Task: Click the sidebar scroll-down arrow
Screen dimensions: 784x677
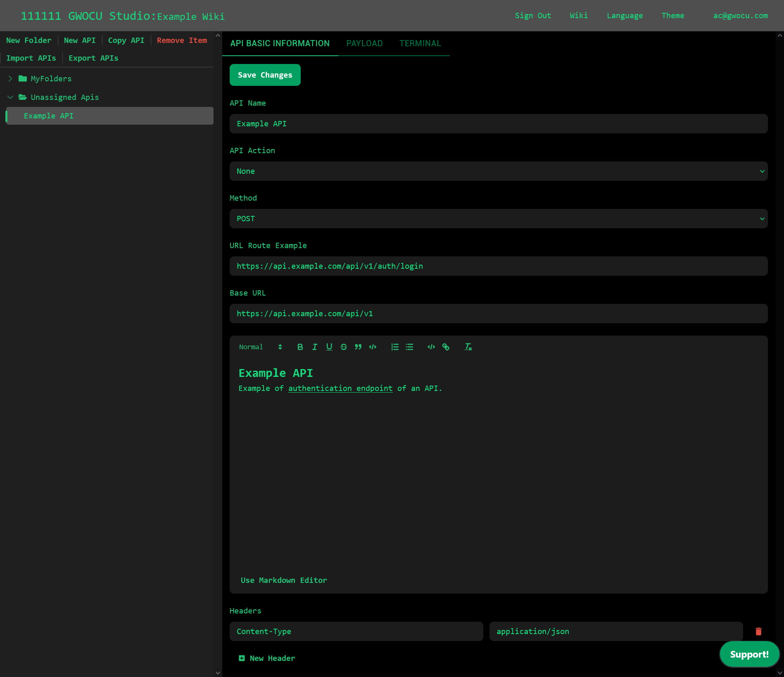Action: (x=218, y=672)
